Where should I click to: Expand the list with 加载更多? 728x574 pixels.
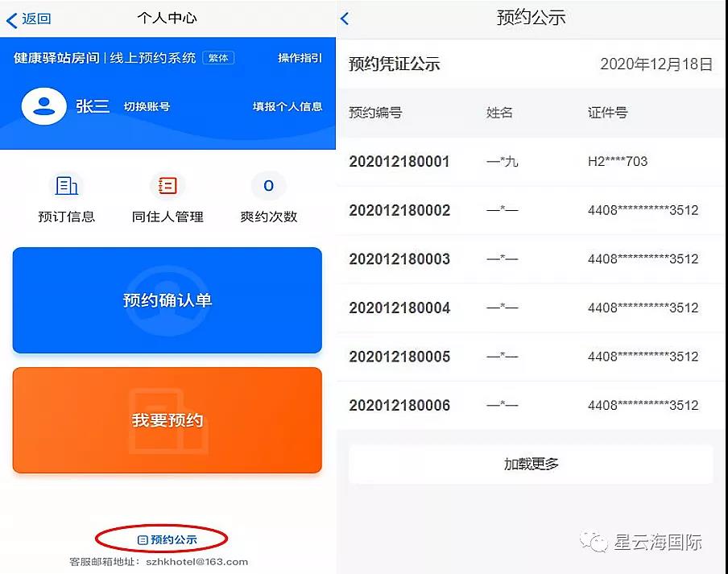531,464
